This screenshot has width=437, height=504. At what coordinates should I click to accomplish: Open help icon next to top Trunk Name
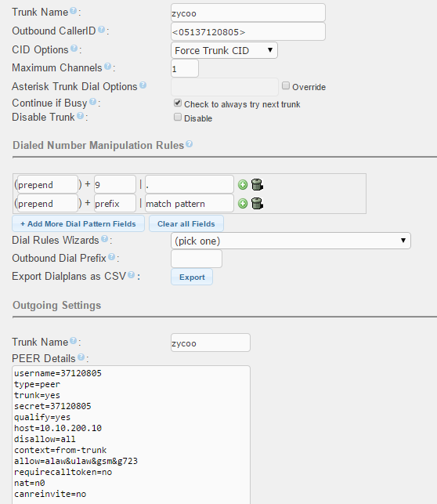point(73,11)
